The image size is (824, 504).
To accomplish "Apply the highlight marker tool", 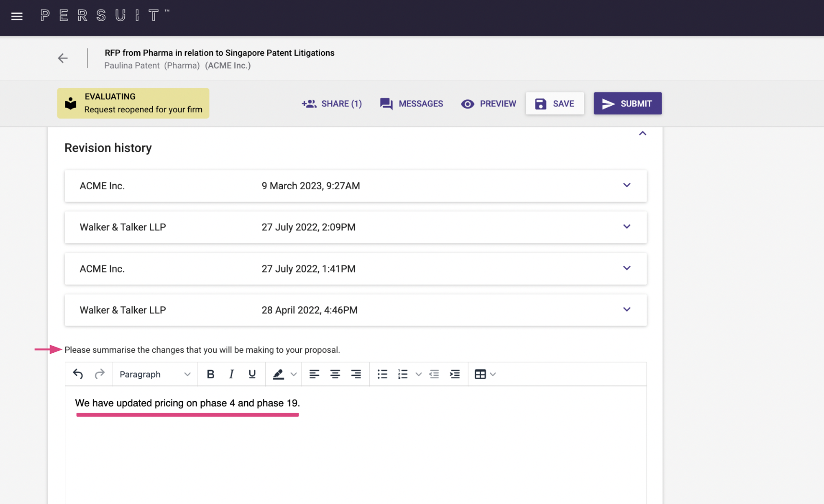I will (x=278, y=374).
